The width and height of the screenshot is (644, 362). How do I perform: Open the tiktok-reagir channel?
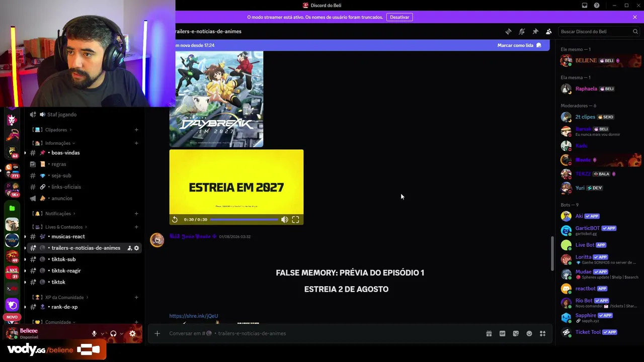tap(84, 270)
